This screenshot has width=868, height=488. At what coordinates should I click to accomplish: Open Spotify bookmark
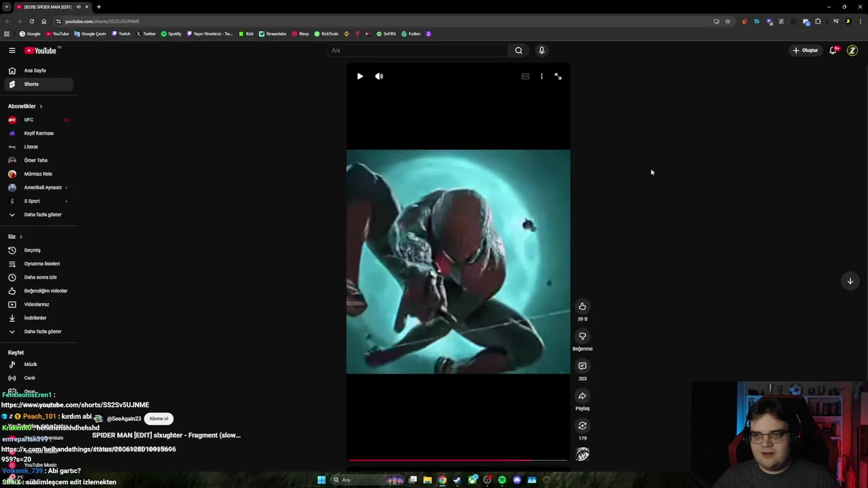pyautogui.click(x=171, y=34)
